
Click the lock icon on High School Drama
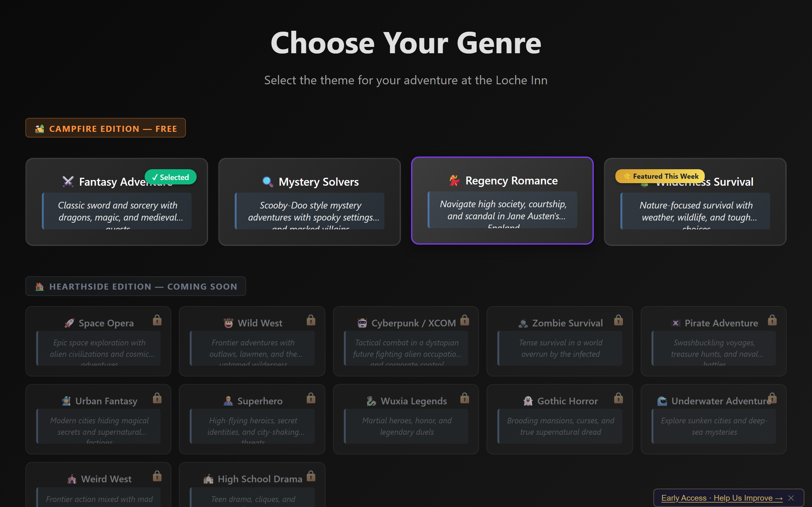coord(311,476)
